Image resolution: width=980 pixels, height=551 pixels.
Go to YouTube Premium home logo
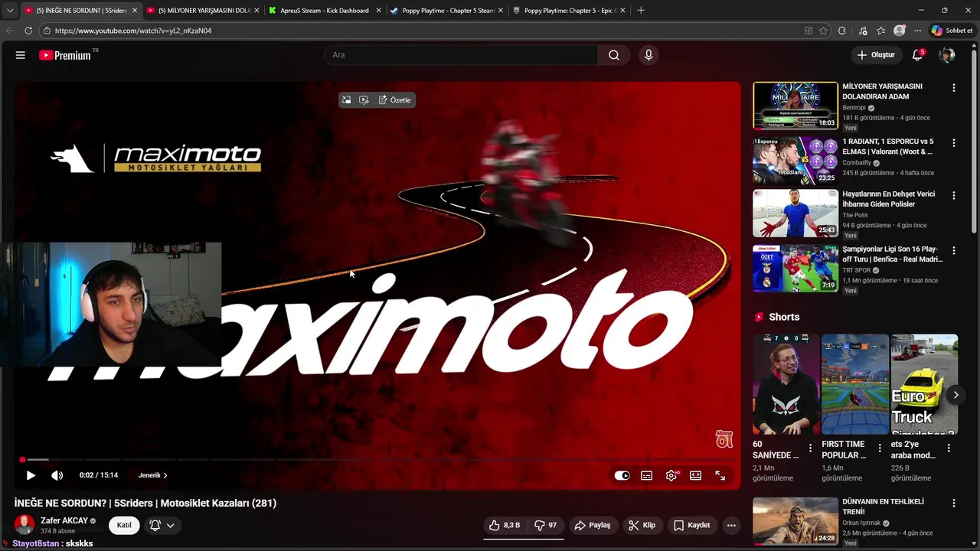click(x=67, y=55)
